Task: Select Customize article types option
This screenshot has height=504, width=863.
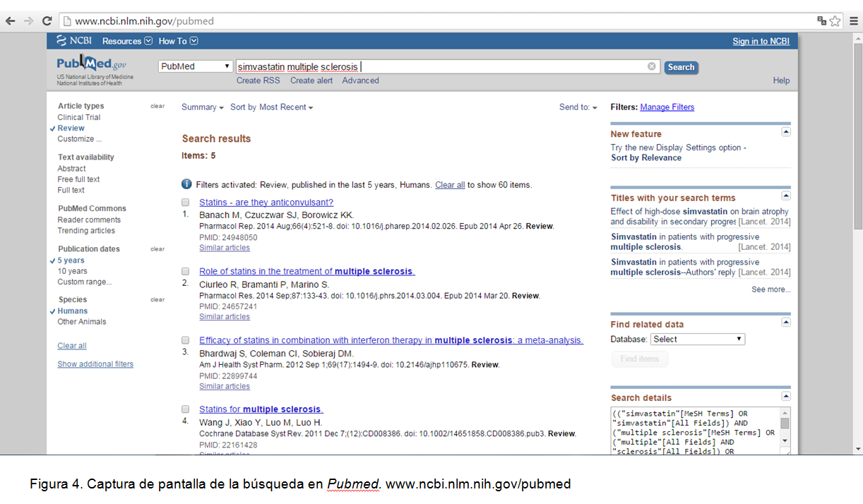Action: pyautogui.click(x=79, y=139)
